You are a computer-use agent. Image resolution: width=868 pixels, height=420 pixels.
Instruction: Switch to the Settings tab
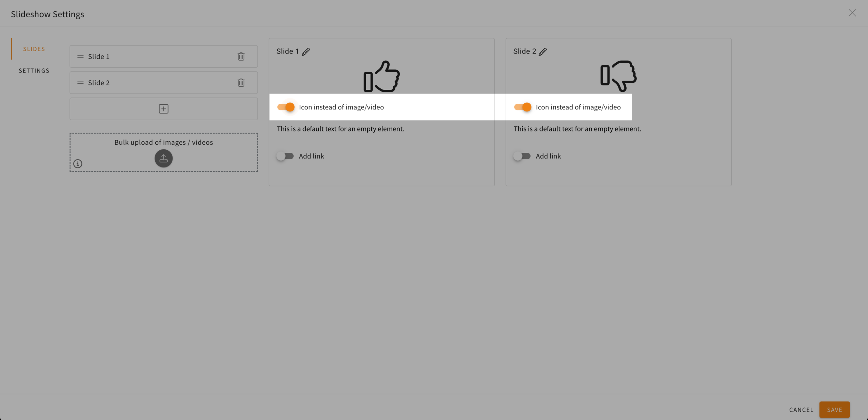point(34,71)
